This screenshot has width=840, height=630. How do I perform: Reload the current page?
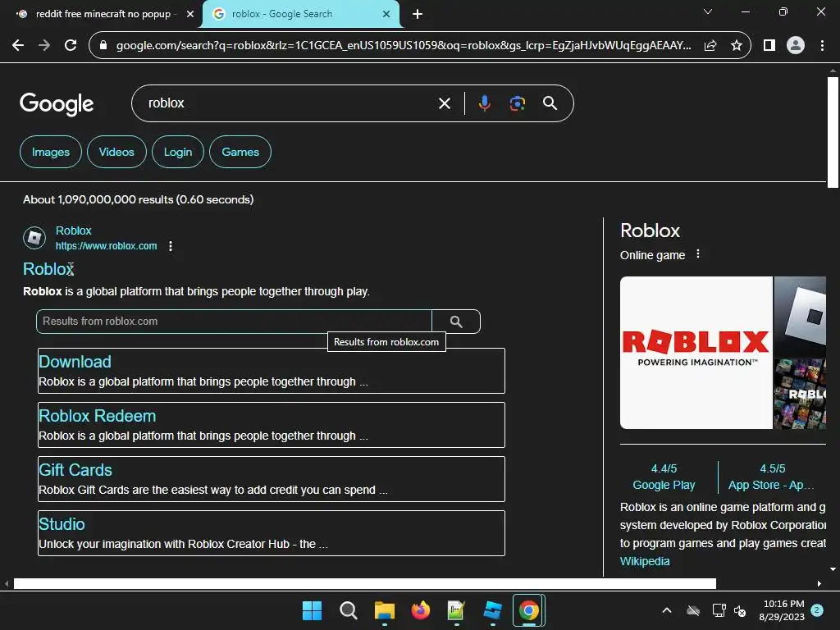71,46
